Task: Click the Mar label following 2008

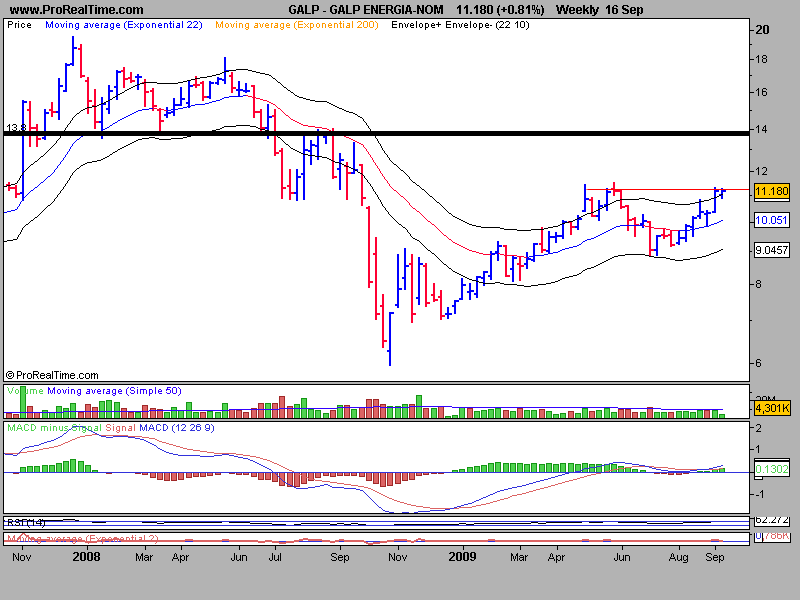Action: coord(144,557)
